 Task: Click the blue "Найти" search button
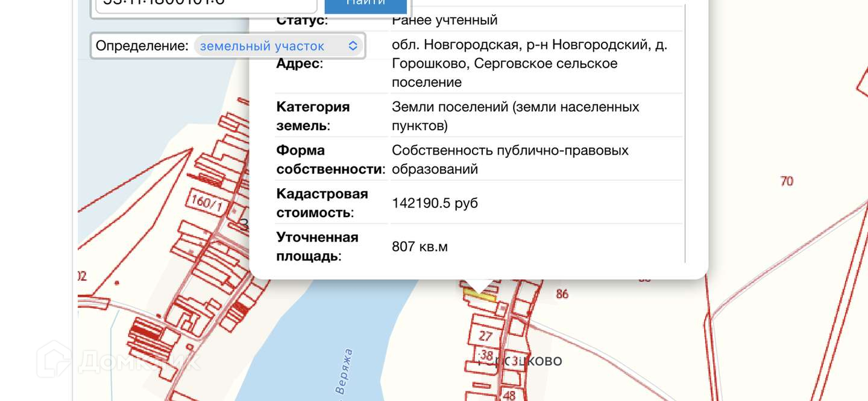(x=365, y=5)
